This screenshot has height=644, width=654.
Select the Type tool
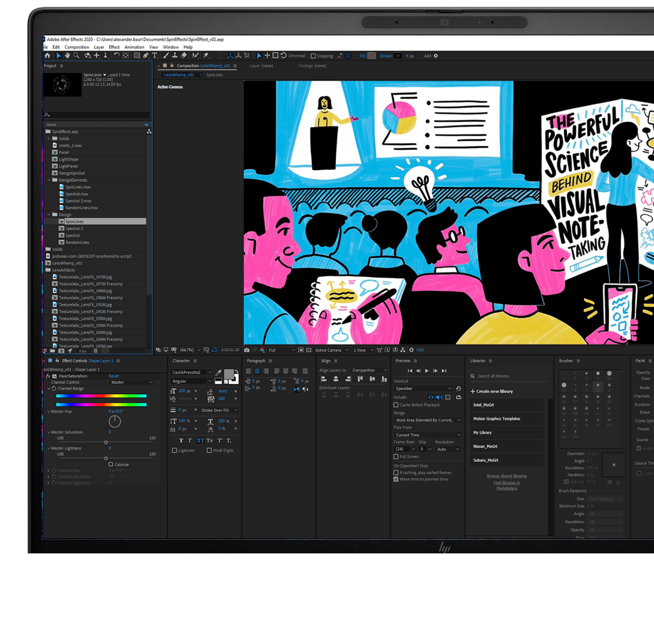point(155,56)
